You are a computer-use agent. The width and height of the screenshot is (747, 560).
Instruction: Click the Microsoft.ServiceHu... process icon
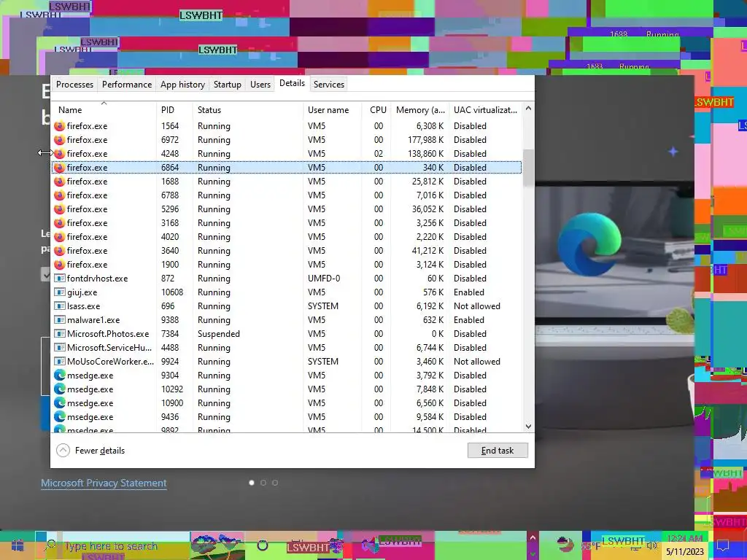pos(60,347)
